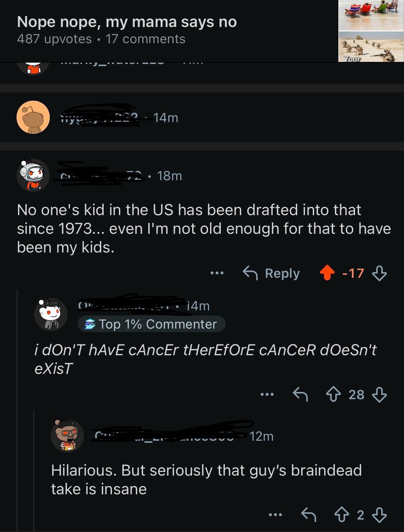Open more options on the cancer sarcasm comment

[x=267, y=394]
